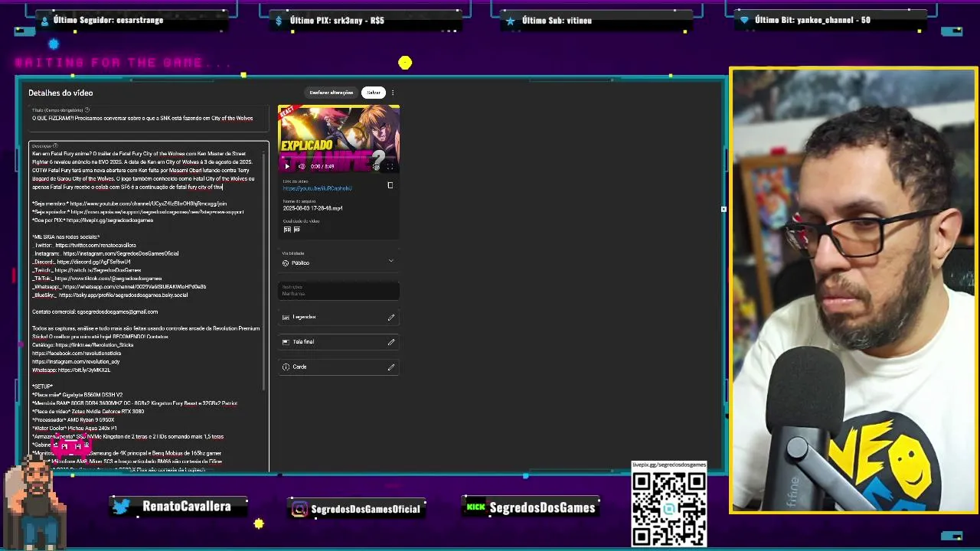Click into the description text area
Screen dimensions: 980x551
click(147, 306)
